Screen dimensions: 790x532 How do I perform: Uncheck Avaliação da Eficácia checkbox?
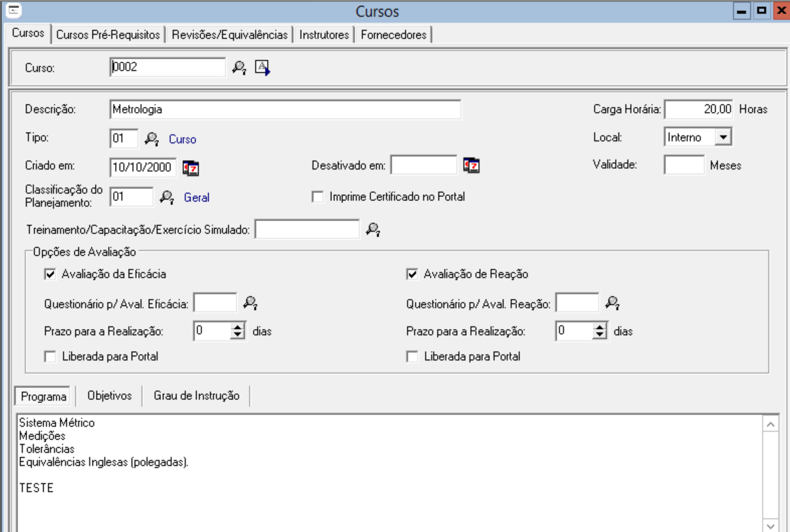(50, 274)
